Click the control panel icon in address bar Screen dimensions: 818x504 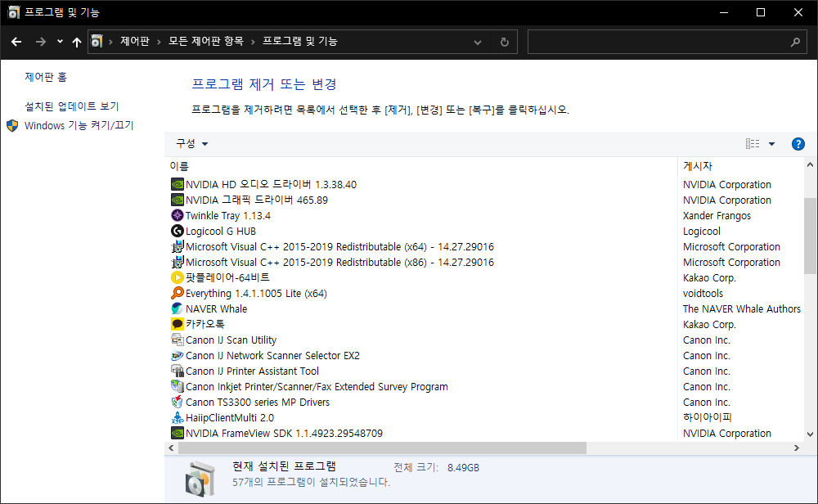(97, 41)
